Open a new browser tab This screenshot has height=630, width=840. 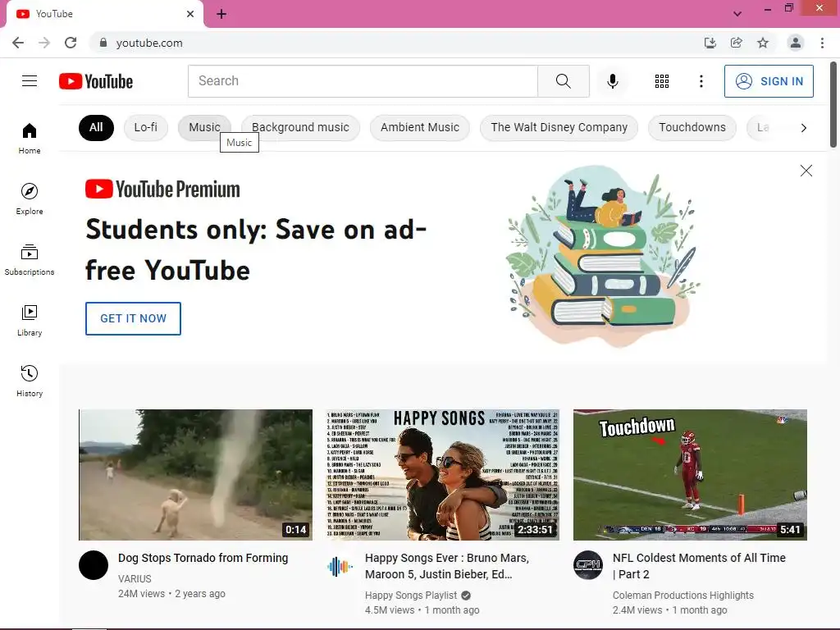click(221, 14)
